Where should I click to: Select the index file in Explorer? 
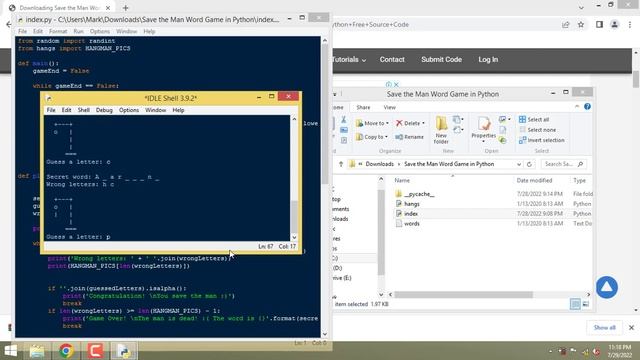(x=411, y=213)
